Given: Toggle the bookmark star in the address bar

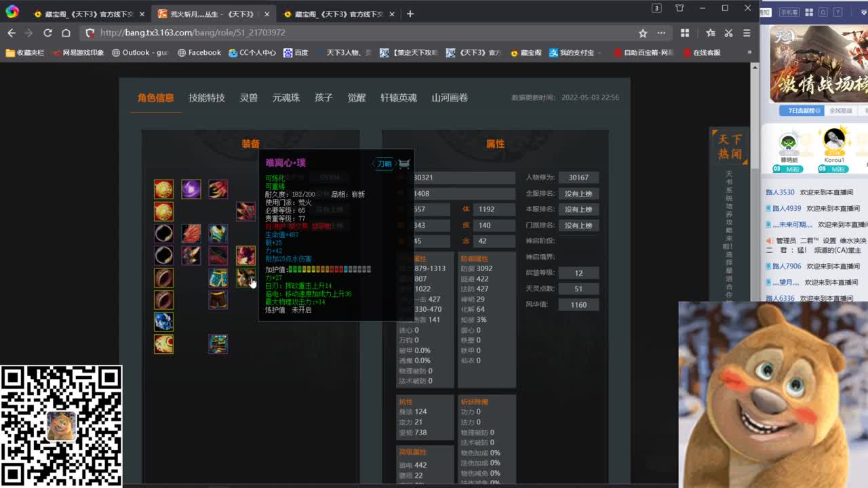Looking at the screenshot, I should tap(642, 32).
